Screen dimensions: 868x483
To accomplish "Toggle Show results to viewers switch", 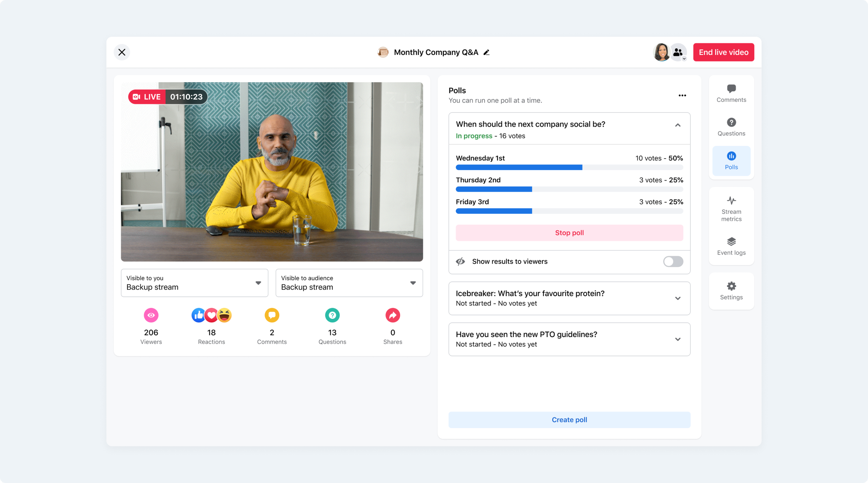I will tap(673, 261).
